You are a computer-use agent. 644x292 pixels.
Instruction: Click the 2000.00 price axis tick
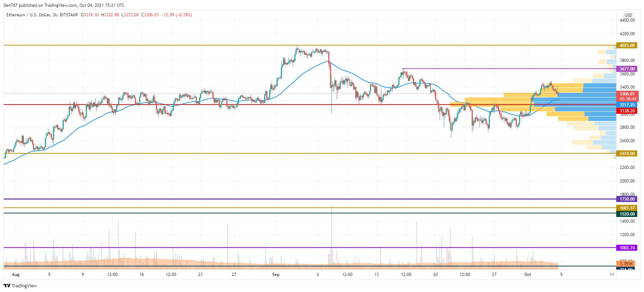(x=627, y=181)
